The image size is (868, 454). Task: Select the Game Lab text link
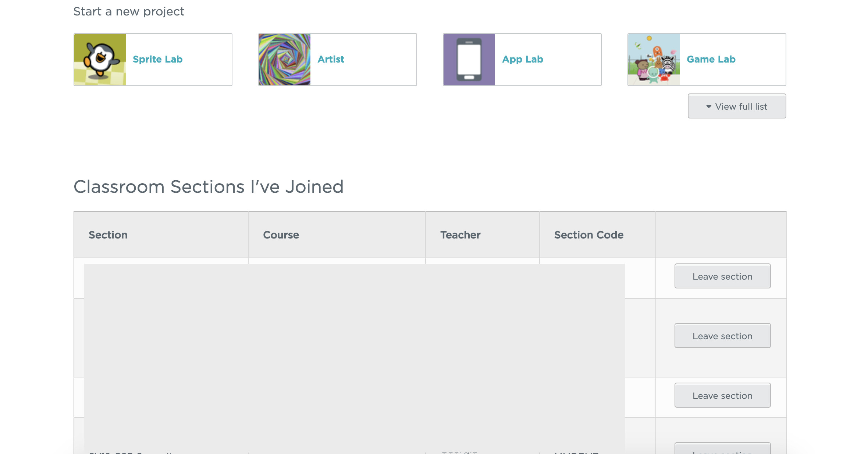[x=711, y=59]
